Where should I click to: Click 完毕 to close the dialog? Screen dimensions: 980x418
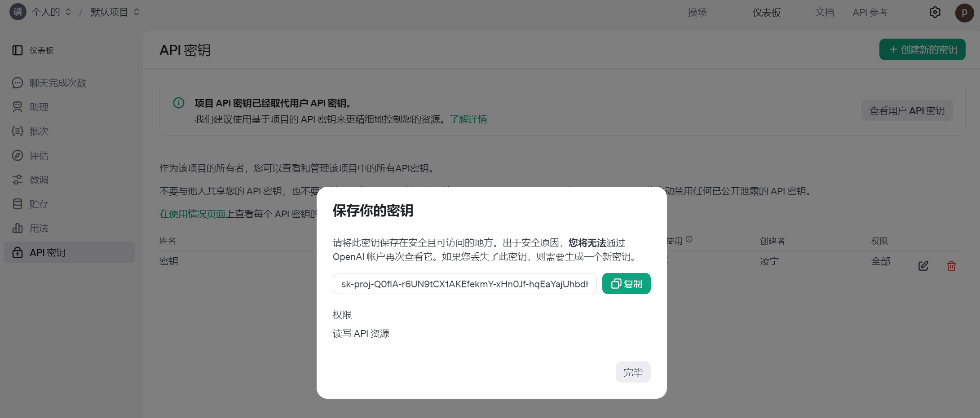(x=633, y=372)
